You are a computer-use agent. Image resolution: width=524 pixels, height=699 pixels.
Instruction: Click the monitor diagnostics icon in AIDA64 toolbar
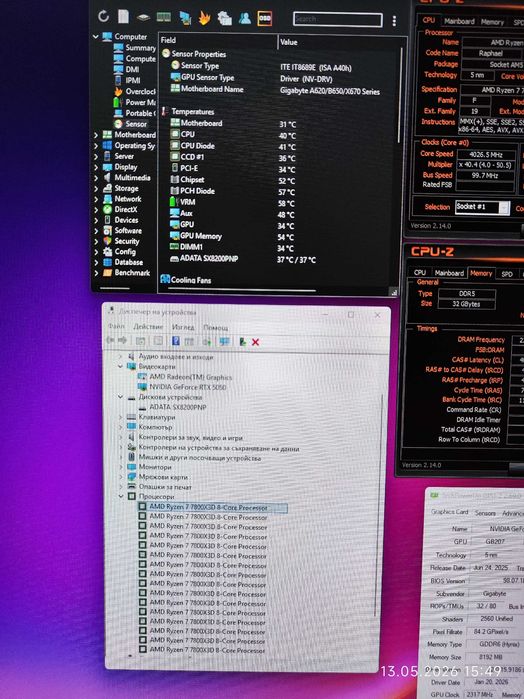point(185,18)
